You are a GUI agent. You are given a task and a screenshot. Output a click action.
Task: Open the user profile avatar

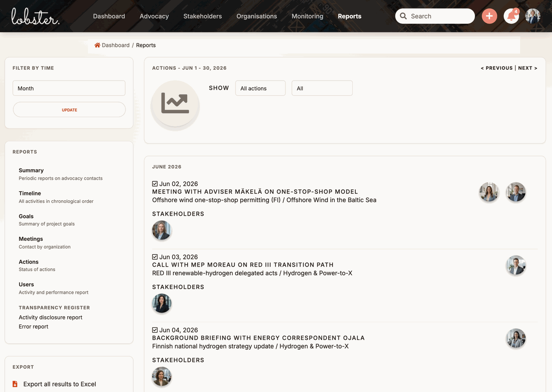pyautogui.click(x=533, y=16)
